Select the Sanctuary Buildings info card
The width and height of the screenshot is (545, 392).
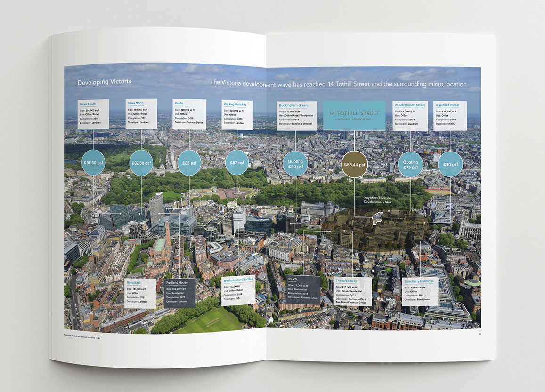click(x=420, y=291)
